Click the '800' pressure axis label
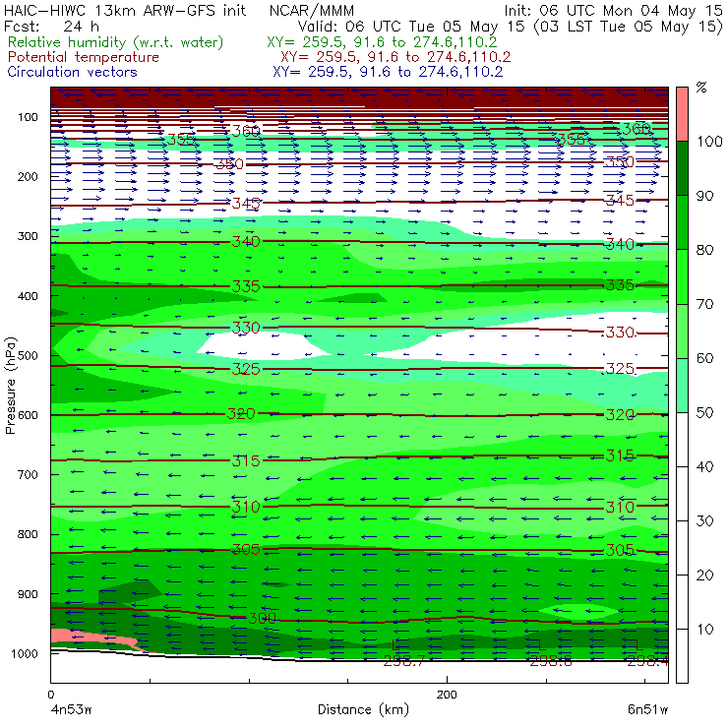 28,534
